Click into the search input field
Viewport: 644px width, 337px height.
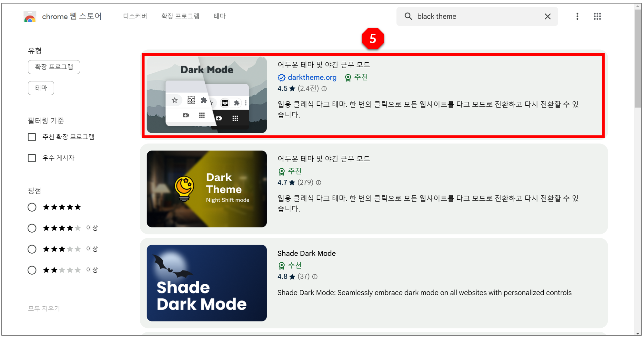[478, 16]
